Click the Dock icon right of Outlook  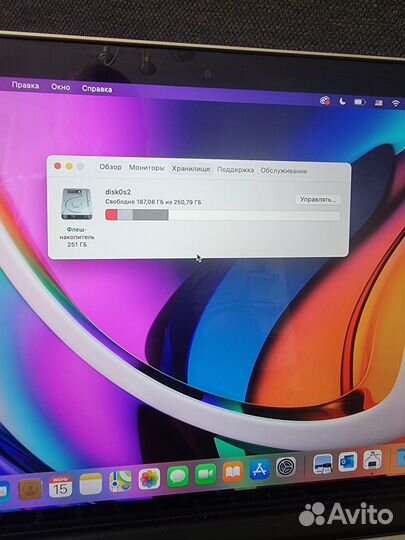[x=372, y=459]
